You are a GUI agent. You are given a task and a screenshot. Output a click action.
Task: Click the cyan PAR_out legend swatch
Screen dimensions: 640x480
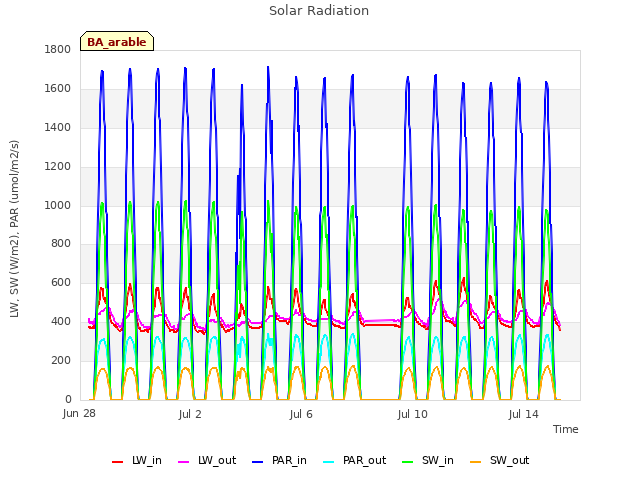(329, 462)
